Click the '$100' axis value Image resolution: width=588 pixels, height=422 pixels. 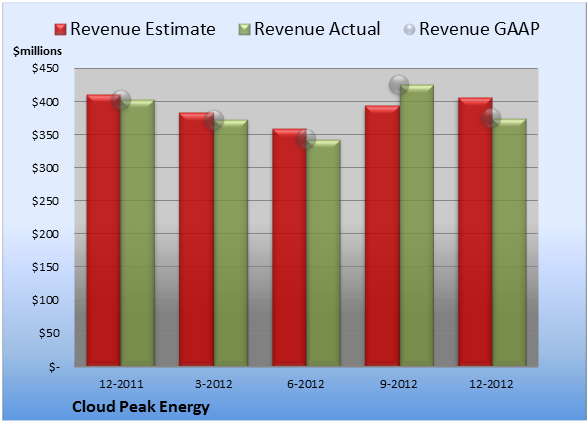click(x=45, y=300)
